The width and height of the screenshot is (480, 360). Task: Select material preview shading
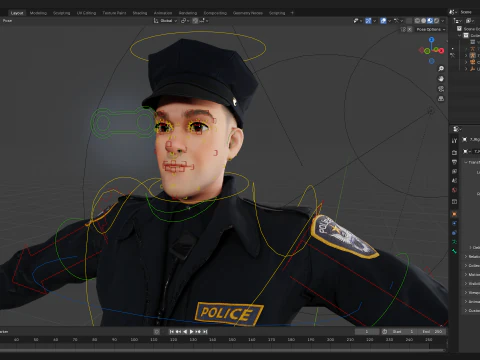(430, 21)
